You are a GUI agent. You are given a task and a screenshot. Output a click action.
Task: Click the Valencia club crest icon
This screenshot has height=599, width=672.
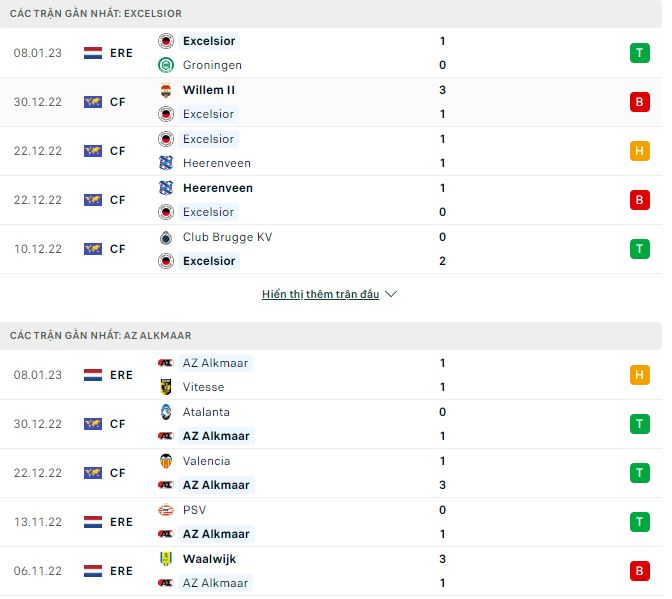pos(166,461)
